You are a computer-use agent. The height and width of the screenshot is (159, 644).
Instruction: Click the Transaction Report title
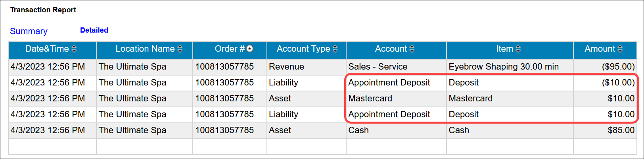click(x=43, y=10)
